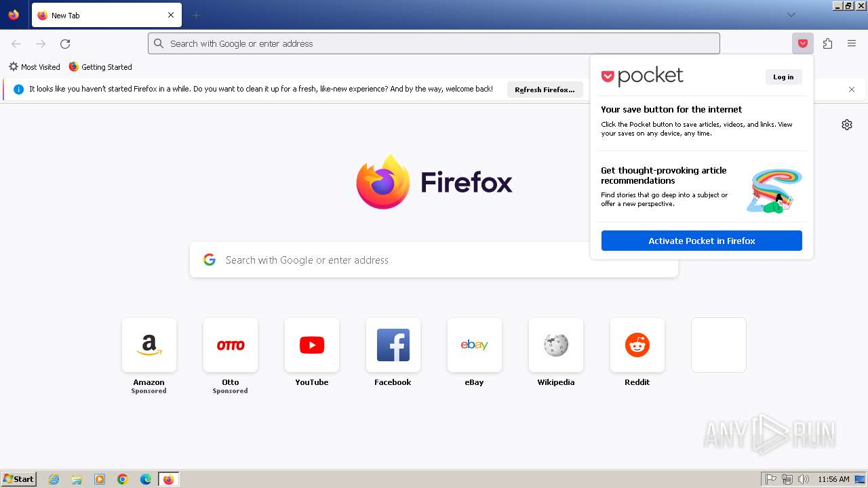Expand the list all tabs chevron

791,15
